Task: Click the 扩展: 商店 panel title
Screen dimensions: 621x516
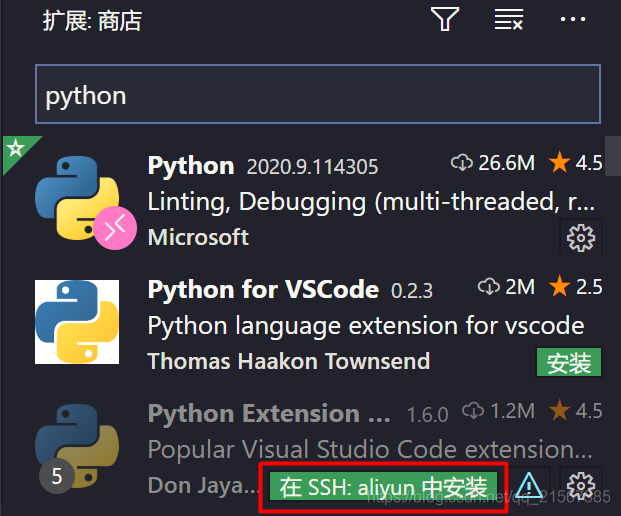Action: point(92,21)
